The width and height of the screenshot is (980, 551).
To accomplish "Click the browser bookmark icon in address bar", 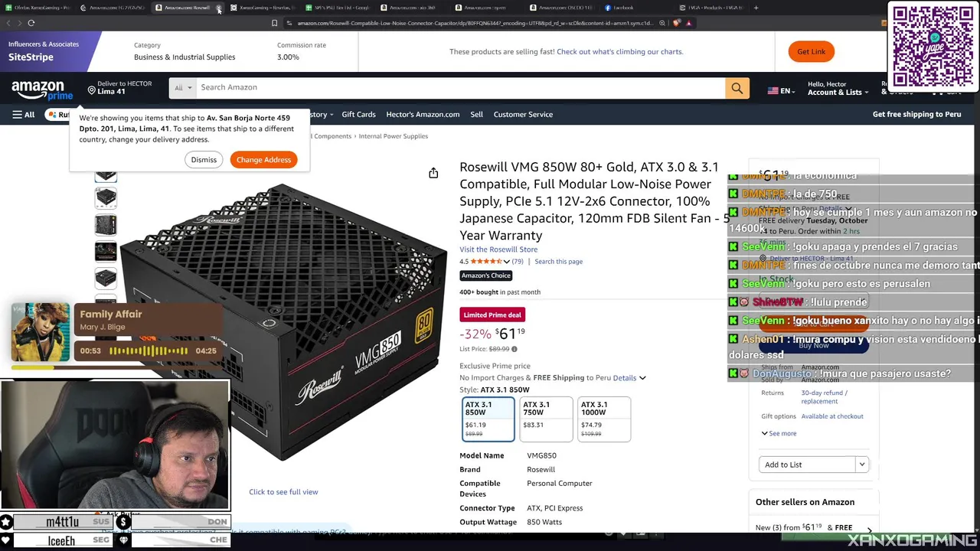I will pos(274,23).
